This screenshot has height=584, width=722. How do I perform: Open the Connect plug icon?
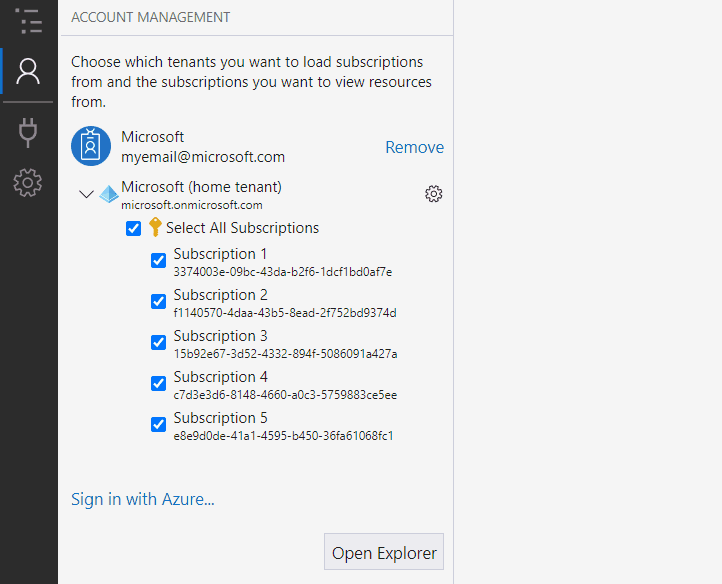28,133
